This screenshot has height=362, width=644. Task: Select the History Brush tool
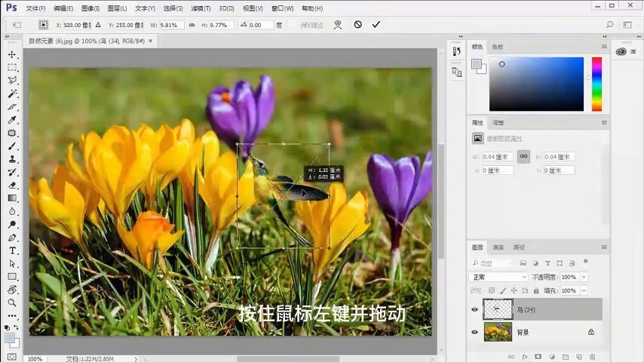[12, 172]
